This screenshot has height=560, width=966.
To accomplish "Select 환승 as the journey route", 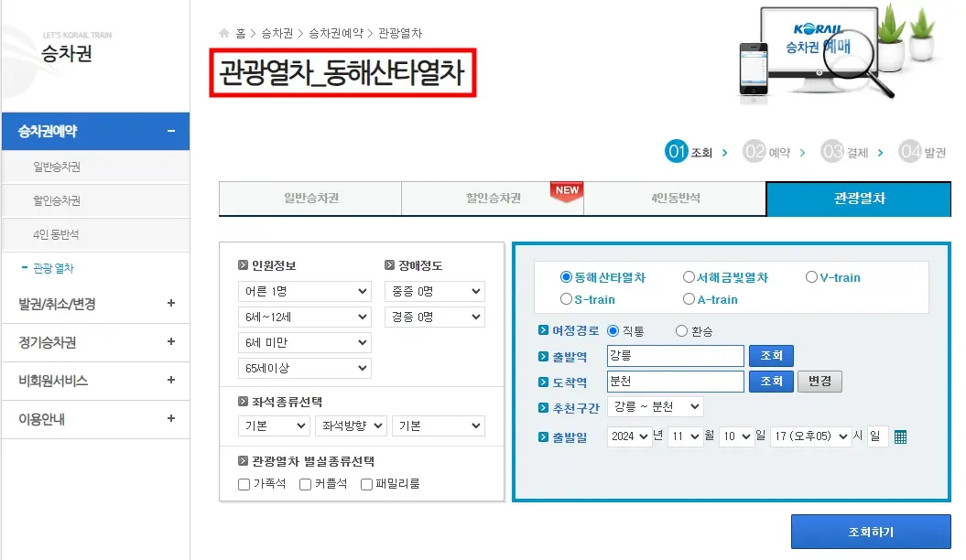I will click(681, 331).
